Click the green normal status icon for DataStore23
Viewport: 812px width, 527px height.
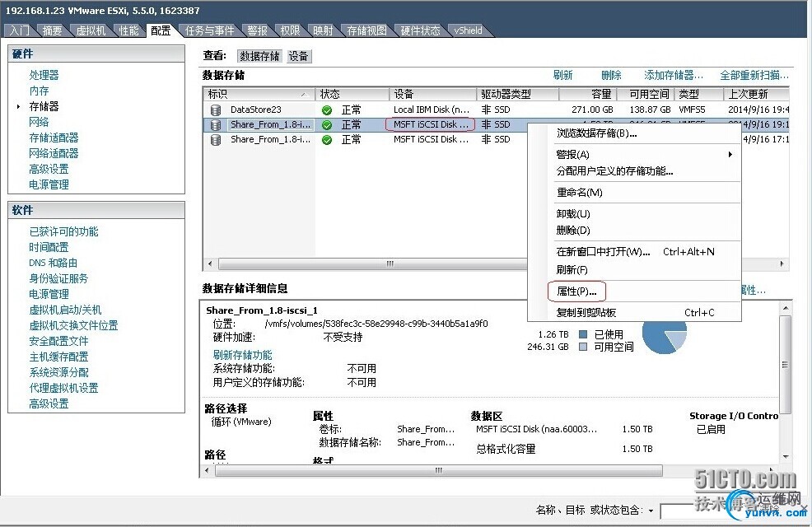coord(327,110)
